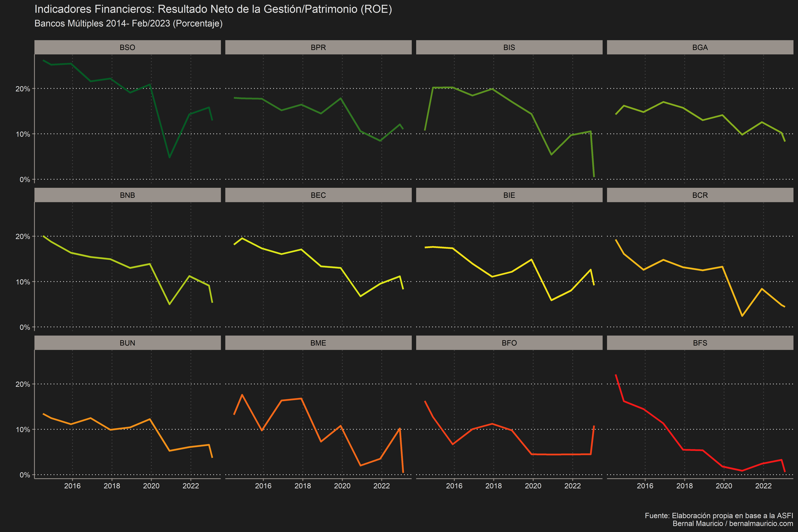Viewport: 798px width, 532px height.
Task: Click the Bernal Mauricio / bernalmauricio.com credit
Action: click(x=733, y=523)
